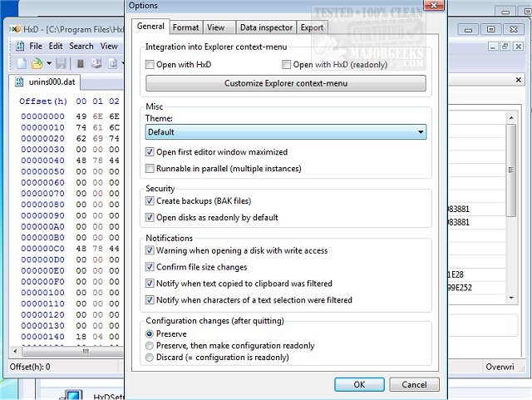Click Customize Explorer context-menu button

(x=286, y=83)
